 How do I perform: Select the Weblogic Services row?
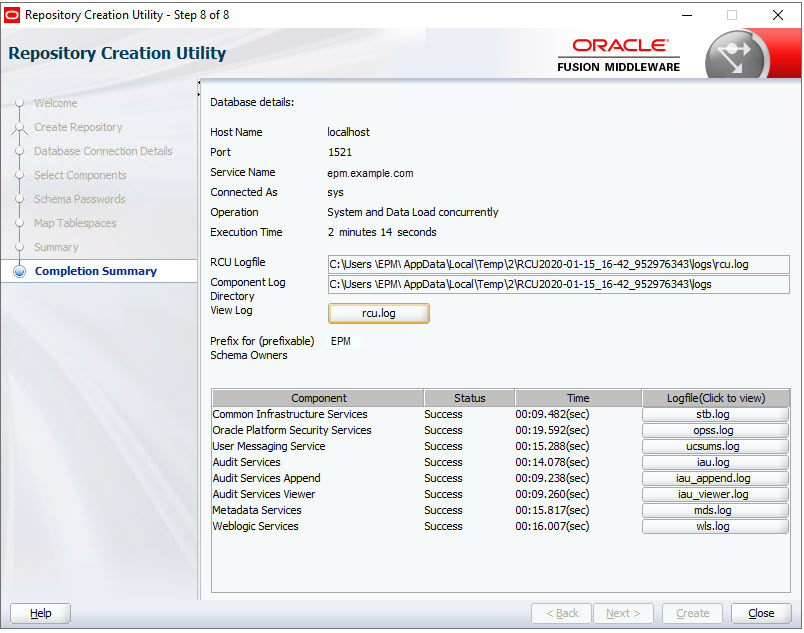pos(500,526)
